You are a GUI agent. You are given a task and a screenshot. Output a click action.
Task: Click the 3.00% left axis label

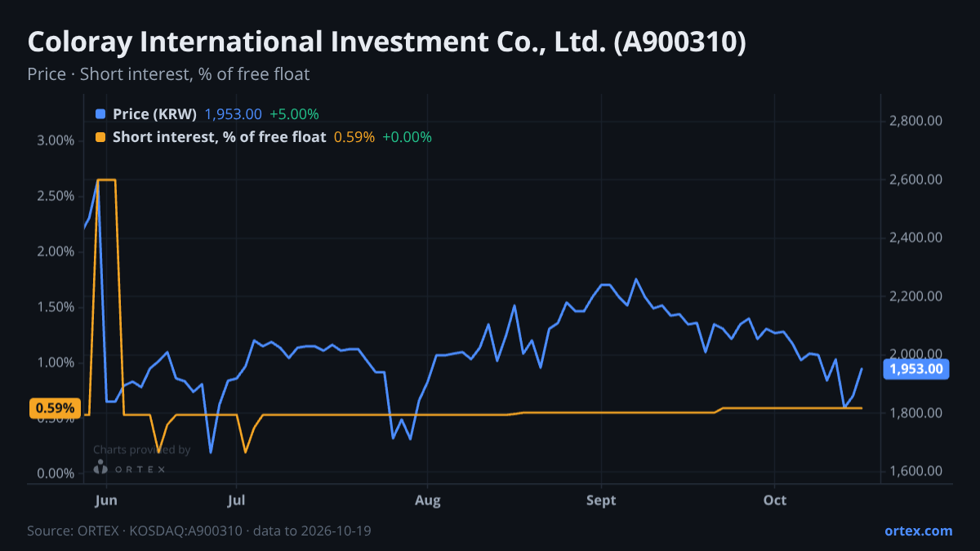pyautogui.click(x=56, y=140)
